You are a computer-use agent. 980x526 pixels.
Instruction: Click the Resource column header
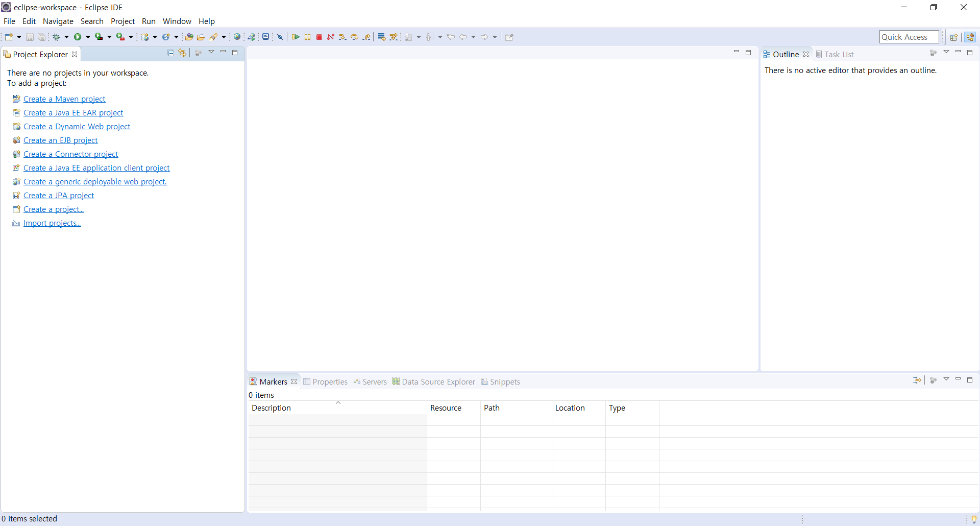453,408
